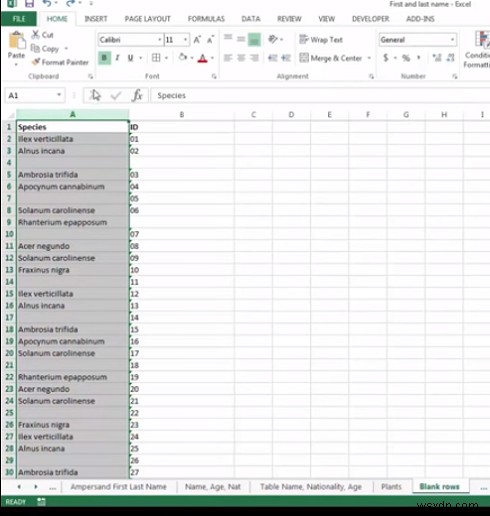
Task: Click Wrap Text button
Action: coord(321,40)
